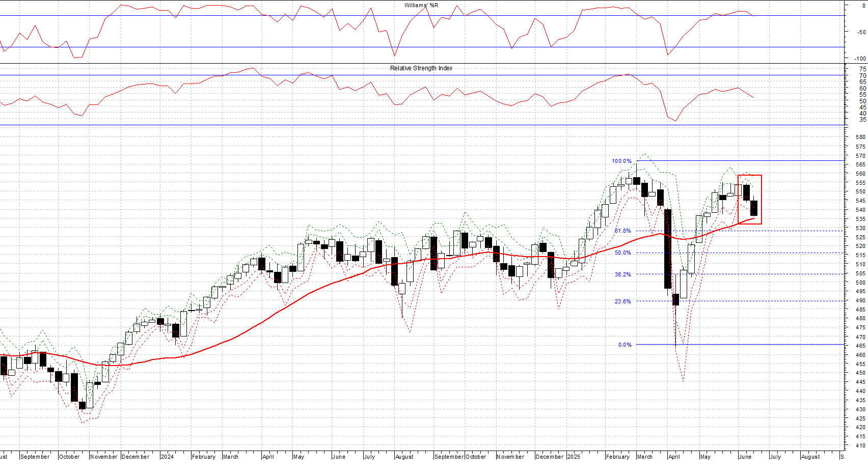This screenshot has width=868, height=476.
Task: Click the 490 price axis value
Action: [860, 300]
